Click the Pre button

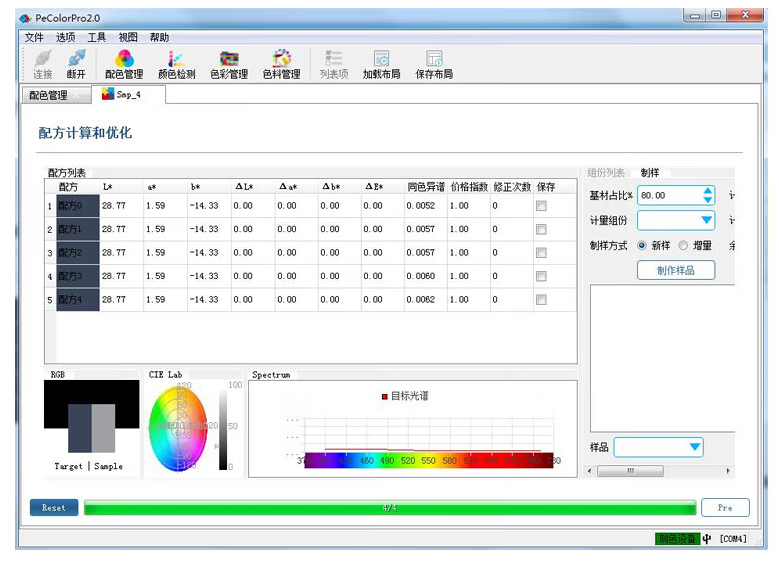coord(725,508)
